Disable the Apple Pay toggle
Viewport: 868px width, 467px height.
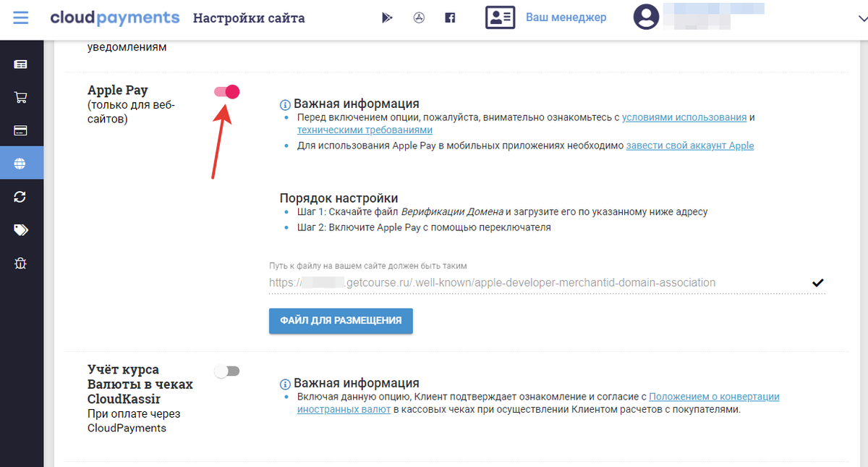(226, 91)
